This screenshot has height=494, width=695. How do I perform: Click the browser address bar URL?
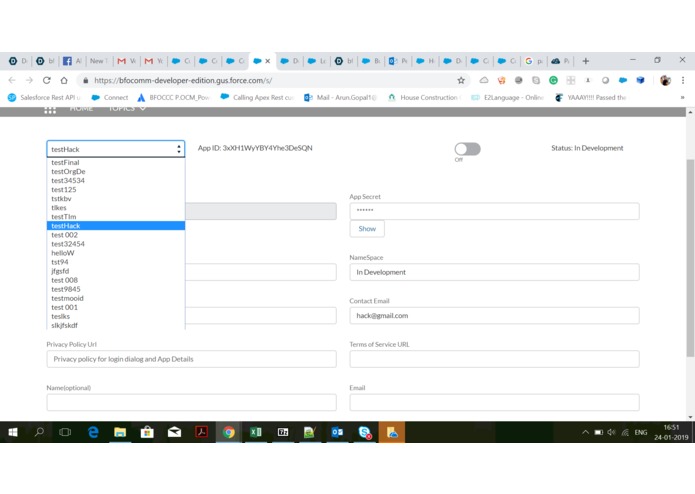pos(183,80)
